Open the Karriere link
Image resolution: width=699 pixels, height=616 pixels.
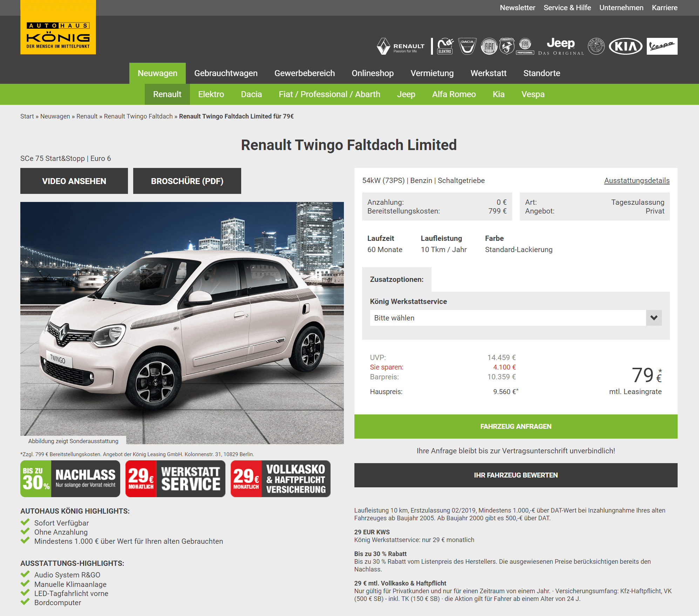click(x=665, y=8)
